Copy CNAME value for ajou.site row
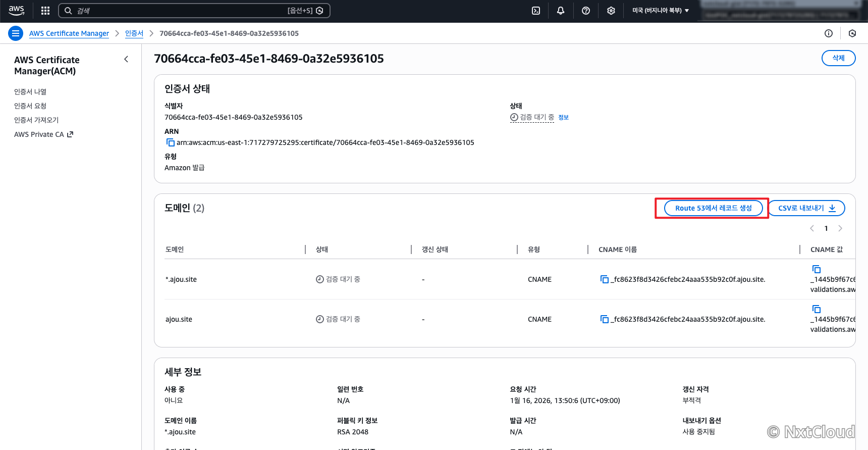Viewport: 868px width, 450px height. click(x=817, y=309)
